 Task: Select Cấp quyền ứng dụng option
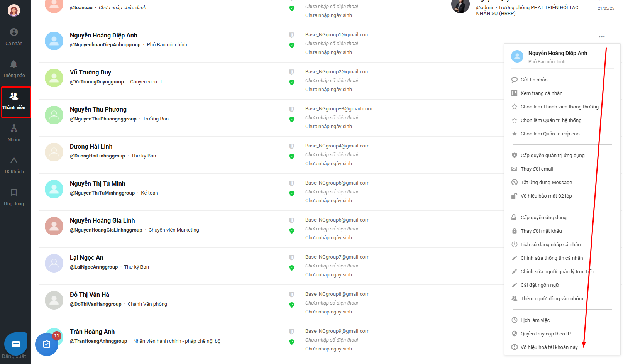pyautogui.click(x=543, y=217)
